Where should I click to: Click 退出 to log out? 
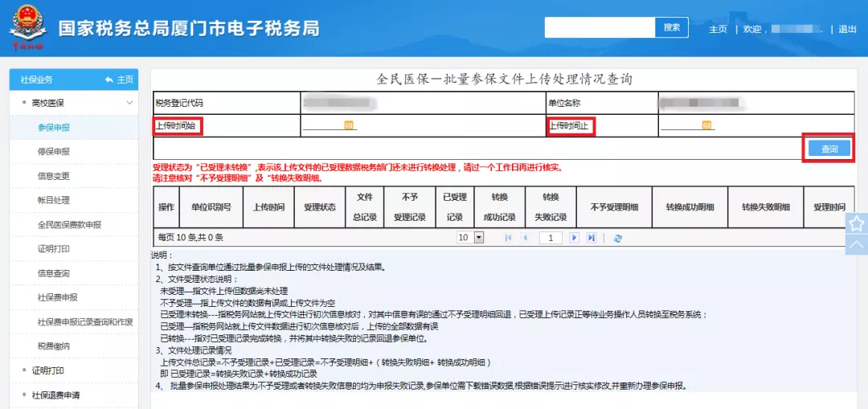click(x=848, y=30)
